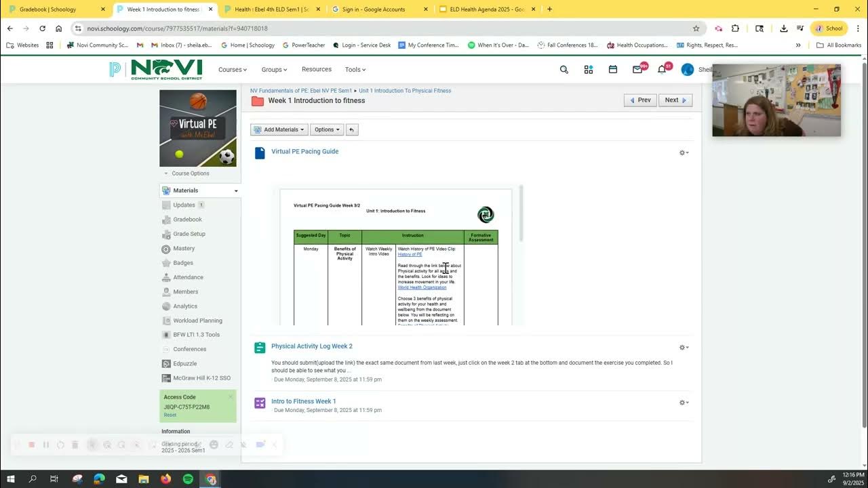Image resolution: width=868 pixels, height=488 pixels.
Task: Open PowerTeacher bookmark
Action: [303, 45]
